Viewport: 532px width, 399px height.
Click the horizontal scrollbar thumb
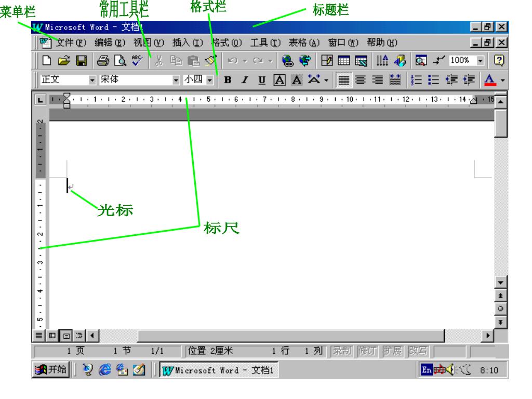pos(291,336)
